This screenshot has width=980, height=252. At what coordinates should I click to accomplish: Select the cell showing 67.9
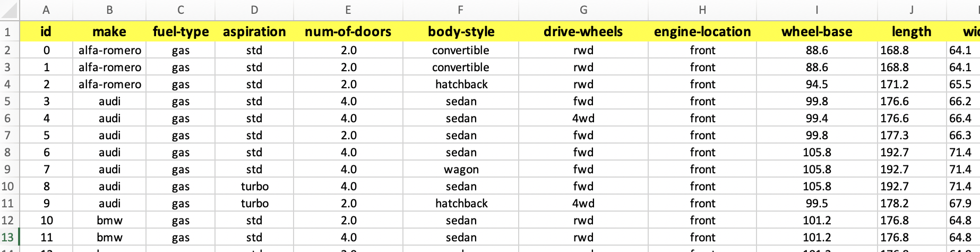(960, 204)
